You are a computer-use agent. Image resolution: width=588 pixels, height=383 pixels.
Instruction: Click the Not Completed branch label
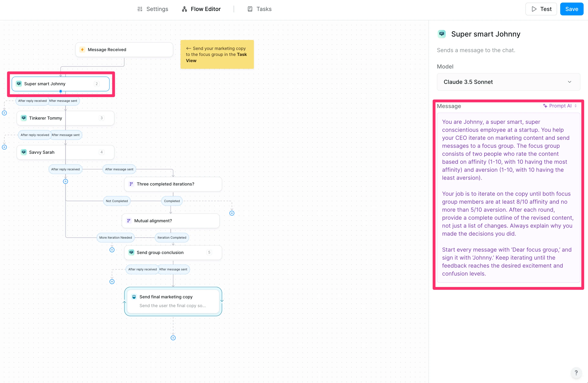(x=117, y=201)
